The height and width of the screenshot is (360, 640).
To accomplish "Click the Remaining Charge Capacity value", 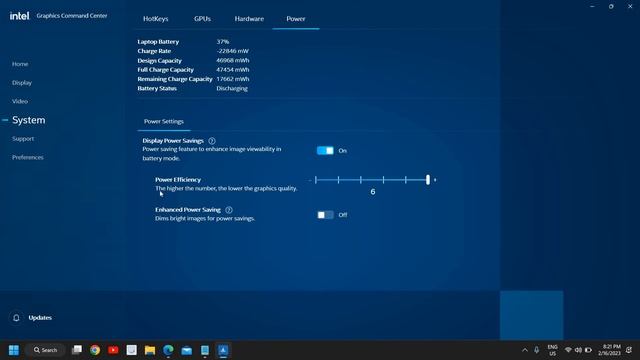I will [233, 79].
